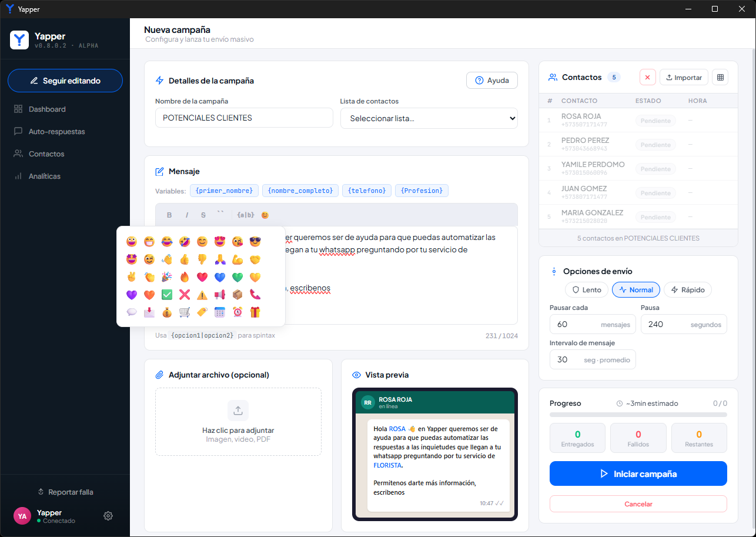Insert spintax {a|b} from message toolbar
The image size is (756, 537).
(x=246, y=215)
